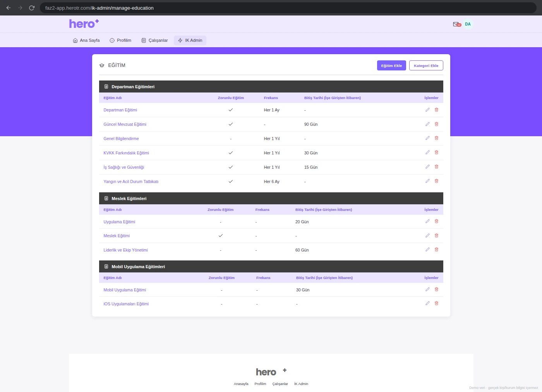
Task: Open the Profilim menu item
Action: (x=120, y=40)
